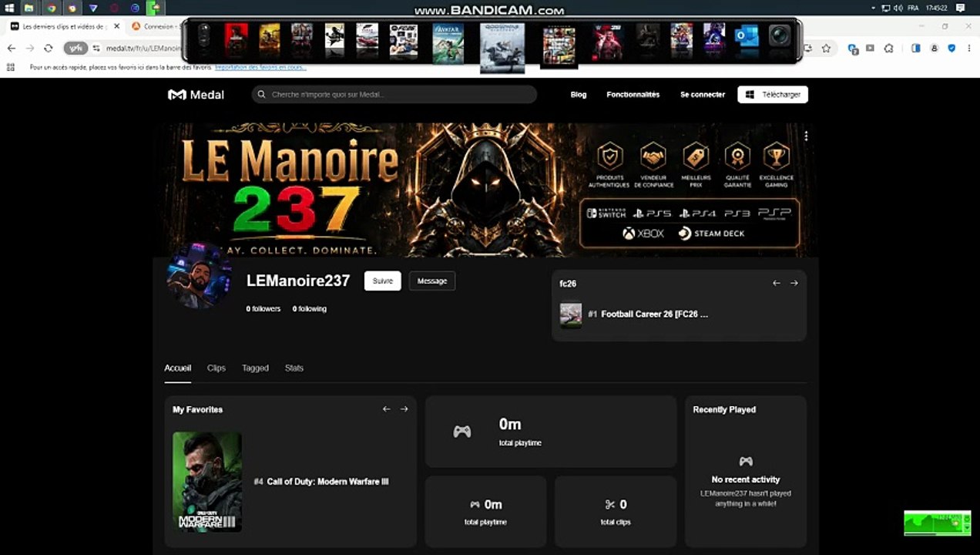Image resolution: width=980 pixels, height=555 pixels.
Task: Select the Accueil tab
Action: point(177,368)
